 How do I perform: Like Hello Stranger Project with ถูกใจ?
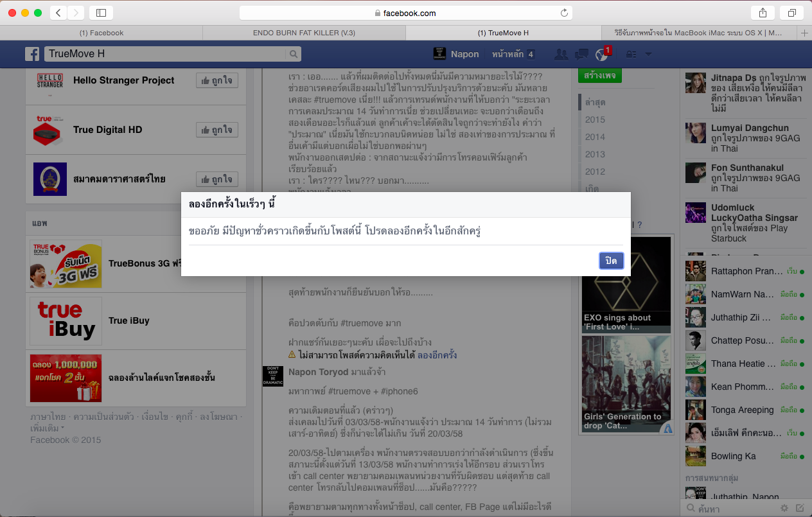tap(217, 80)
